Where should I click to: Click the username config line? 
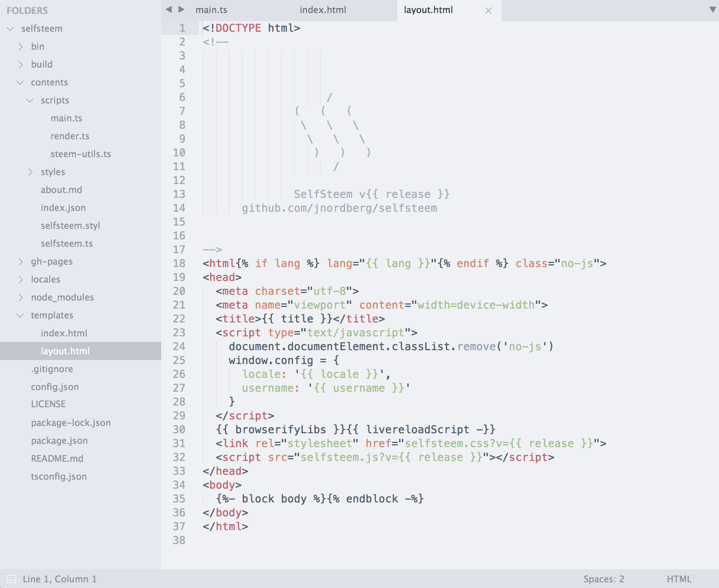pyautogui.click(x=326, y=388)
